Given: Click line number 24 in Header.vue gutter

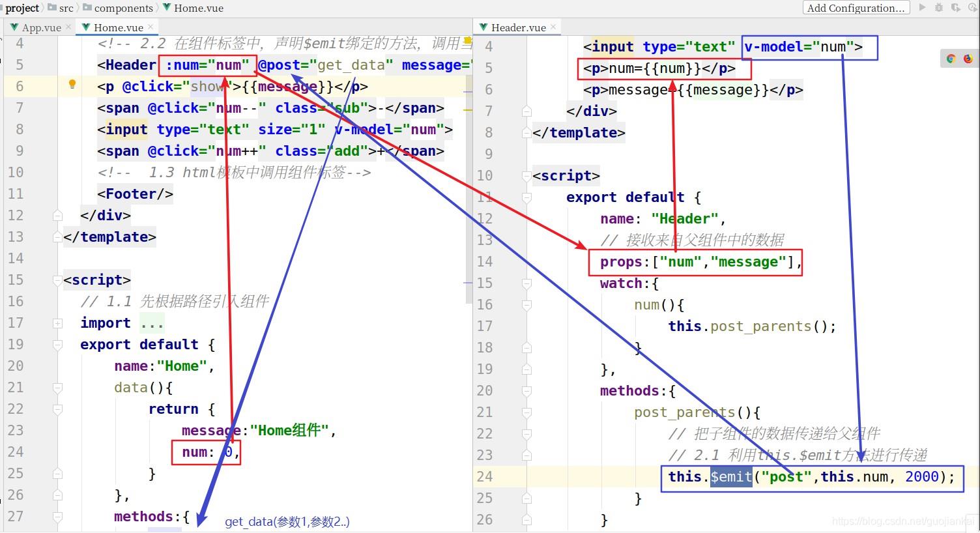Looking at the screenshot, I should (x=485, y=477).
